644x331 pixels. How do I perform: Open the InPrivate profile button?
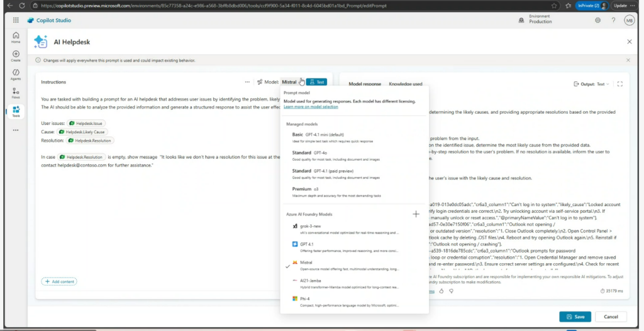tap(592, 6)
